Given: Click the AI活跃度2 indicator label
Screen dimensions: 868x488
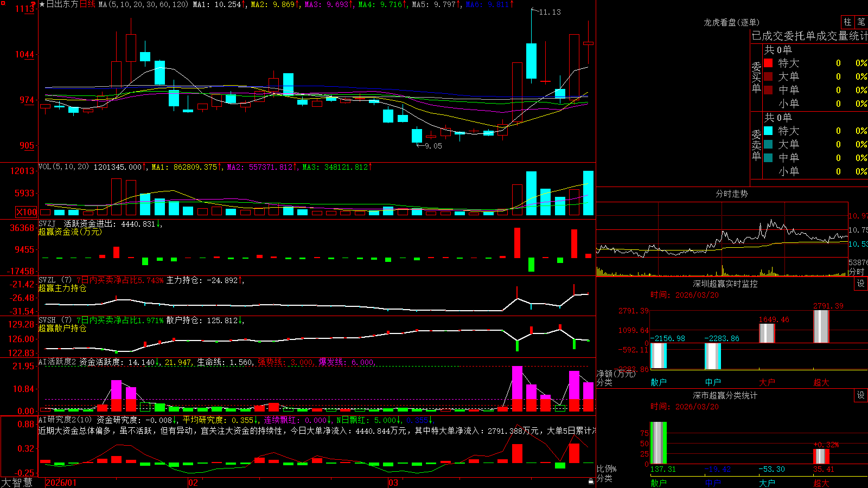Looking at the screenshot, I should pyautogui.click(x=56, y=362).
